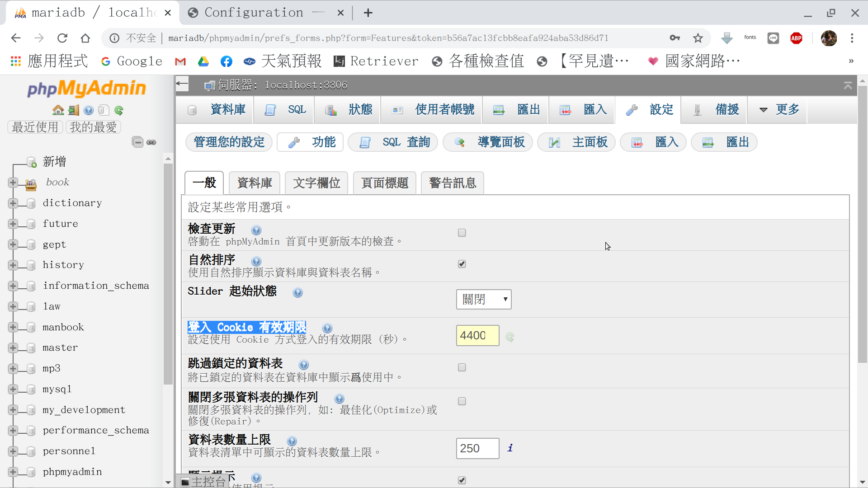The height and width of the screenshot is (488, 868).
Task: Click help icon beside 關閉多張資料表的操作列
Action: [339, 399]
